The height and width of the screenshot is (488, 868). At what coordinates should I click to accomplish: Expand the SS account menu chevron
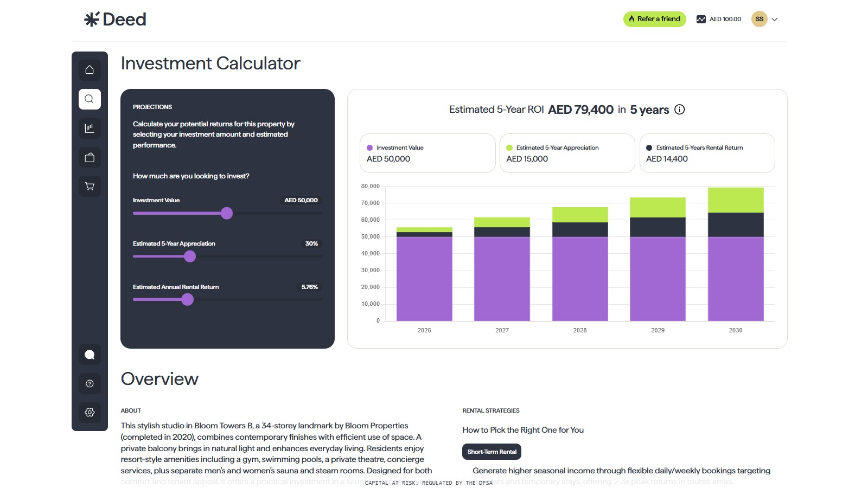point(775,19)
